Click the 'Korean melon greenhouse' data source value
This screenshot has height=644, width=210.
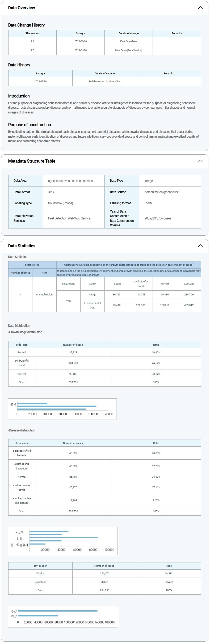coord(162,192)
